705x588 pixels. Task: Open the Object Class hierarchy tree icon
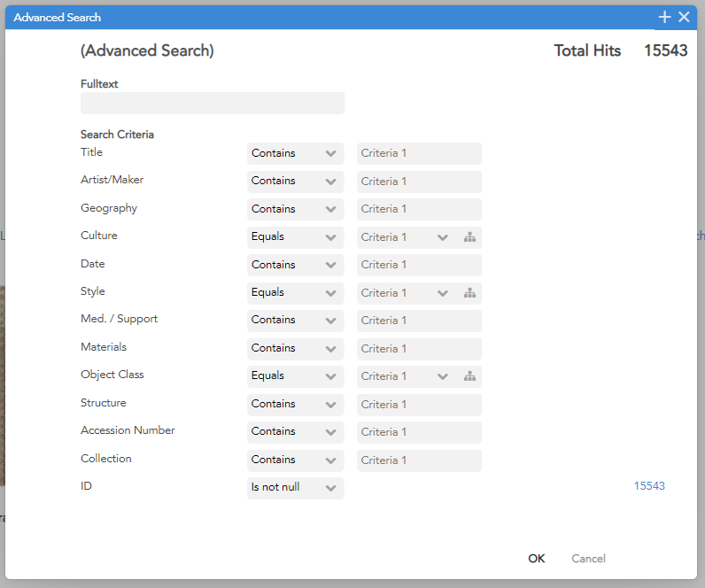469,376
